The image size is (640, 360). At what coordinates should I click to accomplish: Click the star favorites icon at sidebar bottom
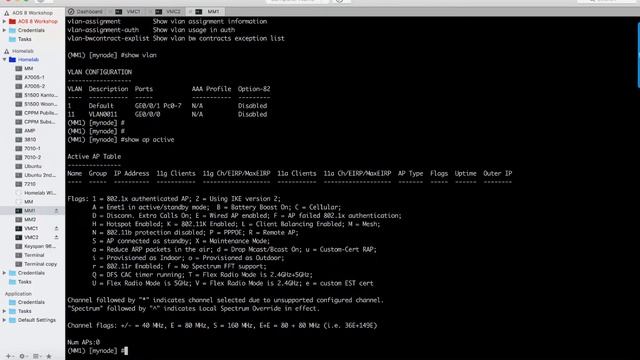coord(49,356)
